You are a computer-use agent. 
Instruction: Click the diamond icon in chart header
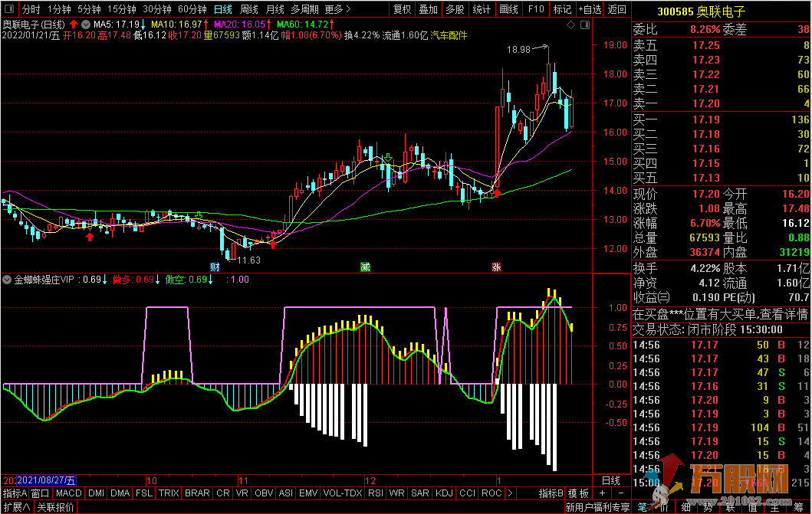570,25
